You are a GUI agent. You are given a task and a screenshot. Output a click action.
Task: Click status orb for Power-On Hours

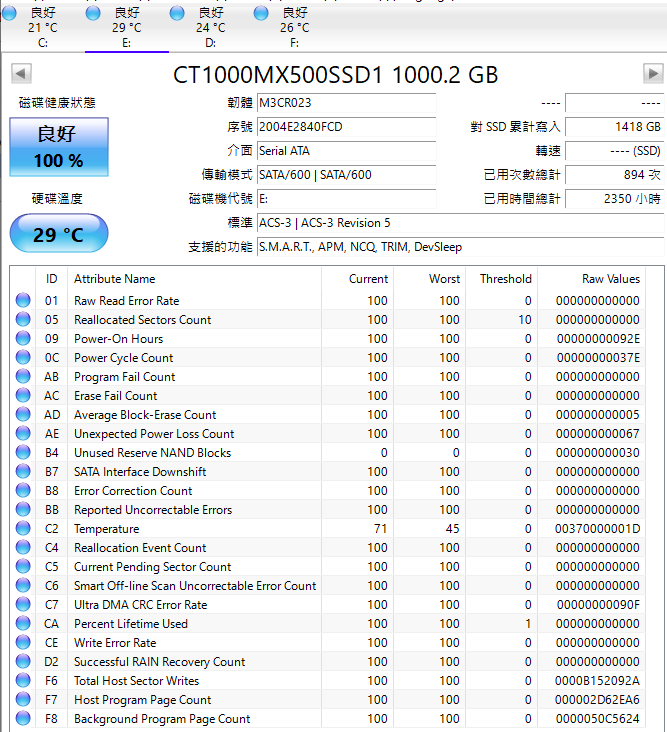coord(23,338)
